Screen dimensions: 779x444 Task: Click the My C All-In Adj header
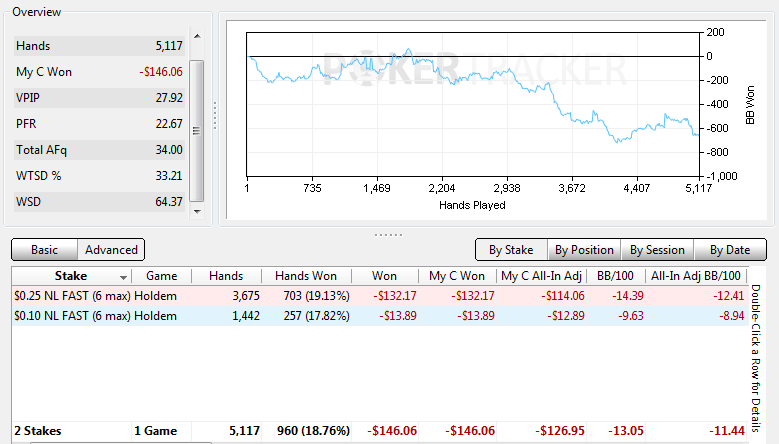tap(542, 276)
